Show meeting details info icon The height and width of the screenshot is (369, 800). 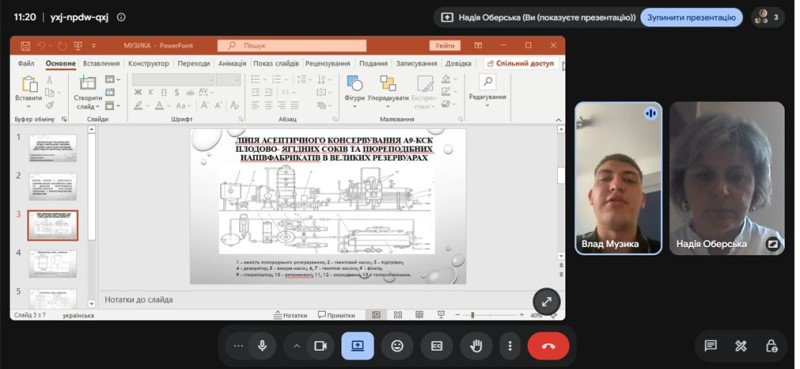pyautogui.click(x=121, y=17)
